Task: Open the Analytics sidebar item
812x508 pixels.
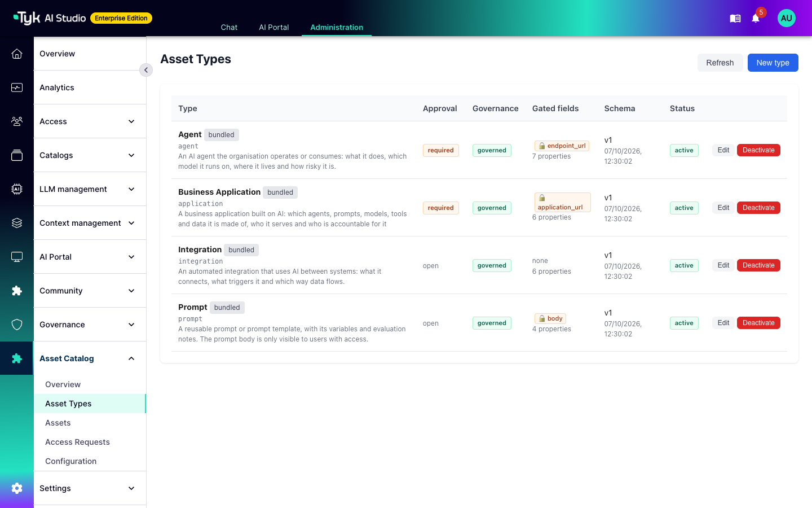Action: point(90,87)
